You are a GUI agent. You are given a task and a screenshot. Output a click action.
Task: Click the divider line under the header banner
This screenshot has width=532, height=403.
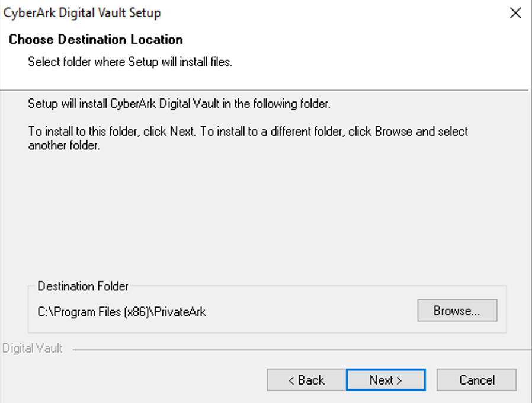[264, 90]
